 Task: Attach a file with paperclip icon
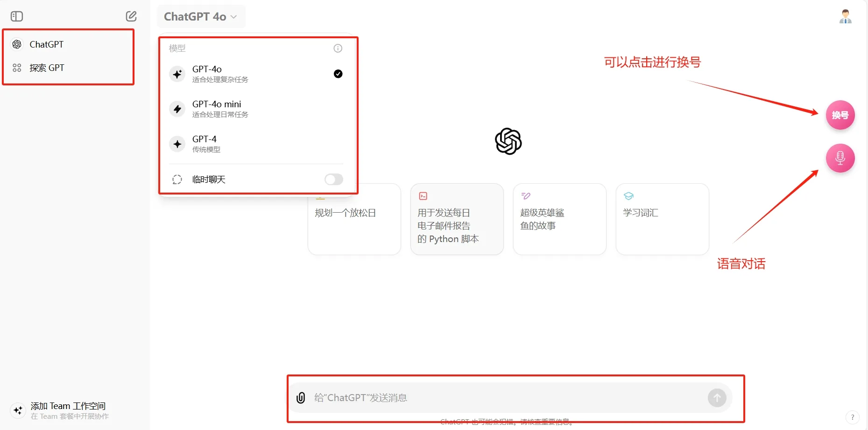[301, 398]
